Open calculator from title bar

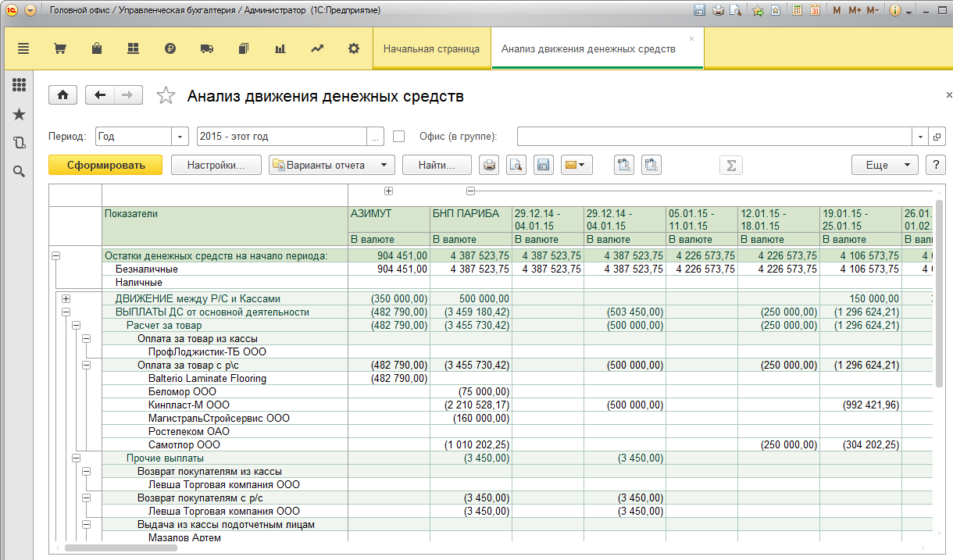click(x=797, y=10)
